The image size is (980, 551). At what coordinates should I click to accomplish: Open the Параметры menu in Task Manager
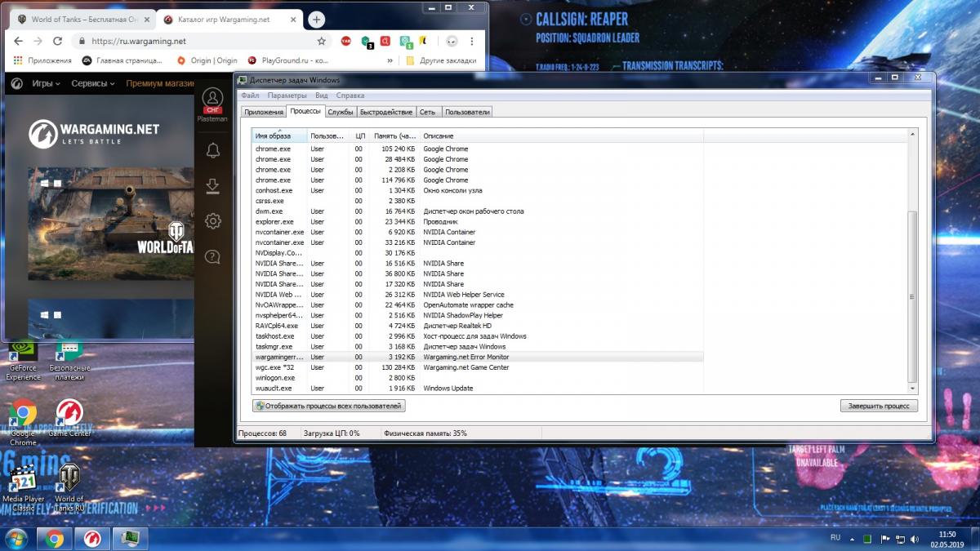pyautogui.click(x=287, y=96)
